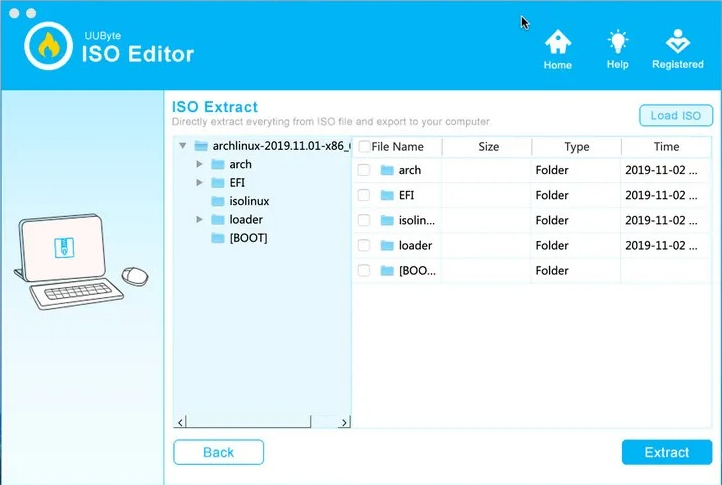Click the EFI folder icon in file list

[387, 195]
